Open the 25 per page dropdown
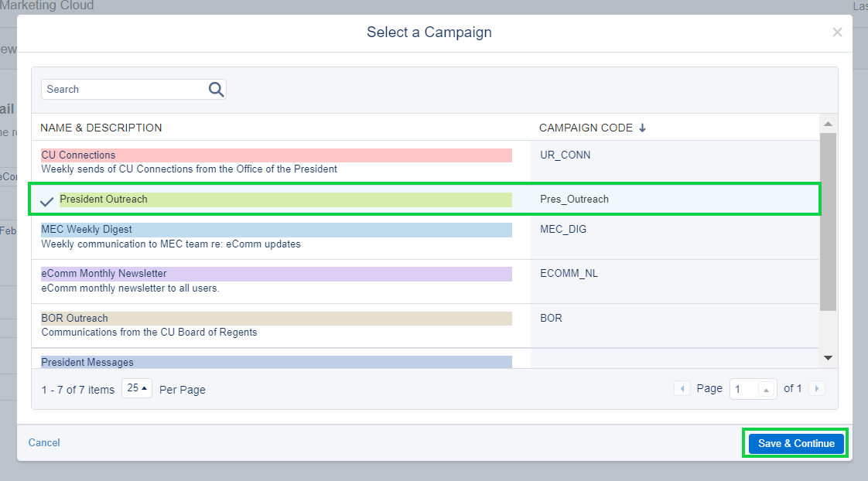The height and width of the screenshot is (481, 868). coord(137,388)
